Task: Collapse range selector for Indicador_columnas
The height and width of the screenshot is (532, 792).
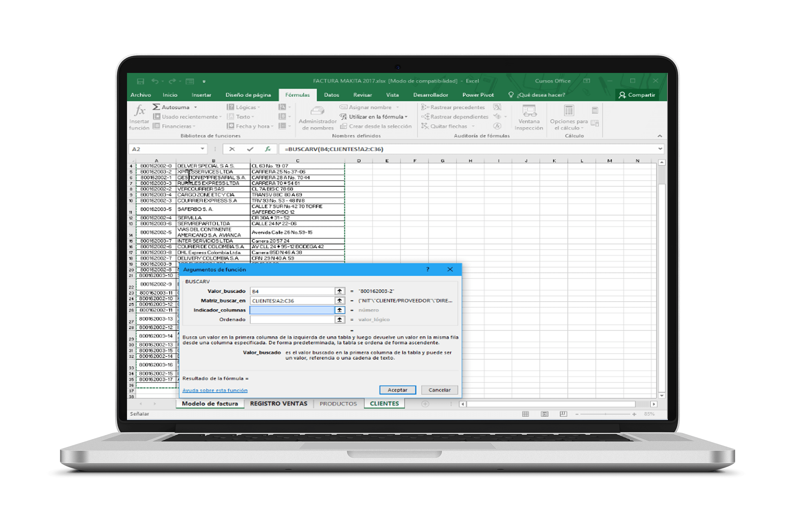Action: 339,310
